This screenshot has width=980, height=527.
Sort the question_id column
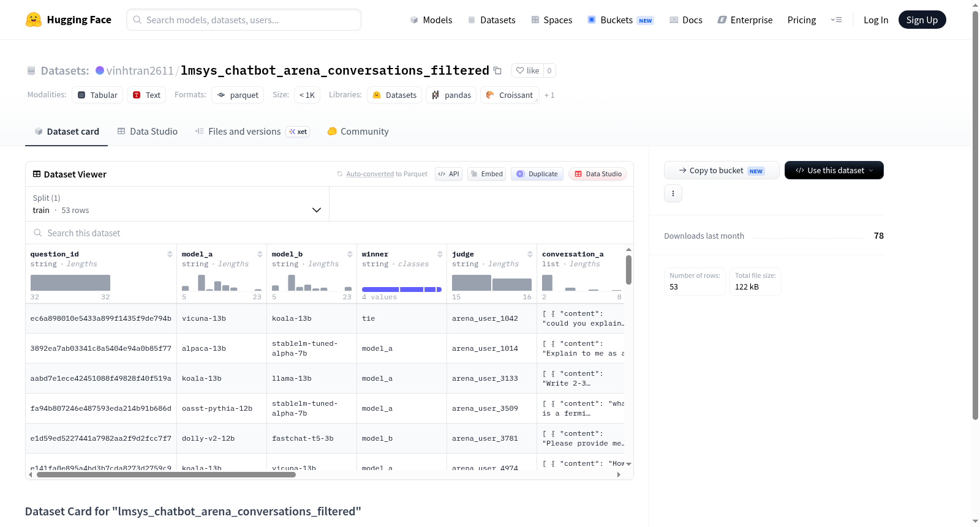point(170,254)
